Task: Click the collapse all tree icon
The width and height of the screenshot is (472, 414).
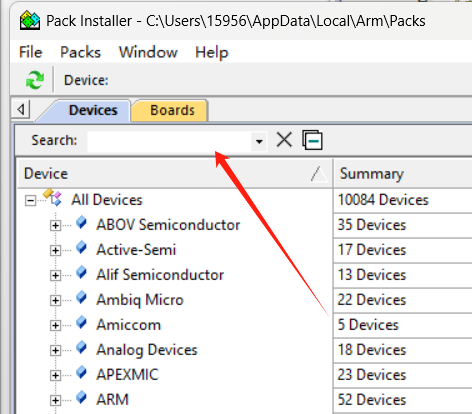Action: (312, 140)
